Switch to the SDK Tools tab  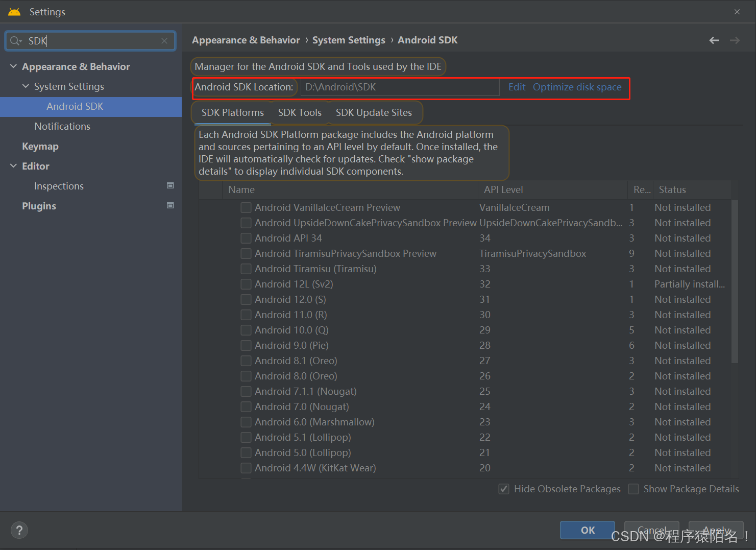(x=300, y=112)
